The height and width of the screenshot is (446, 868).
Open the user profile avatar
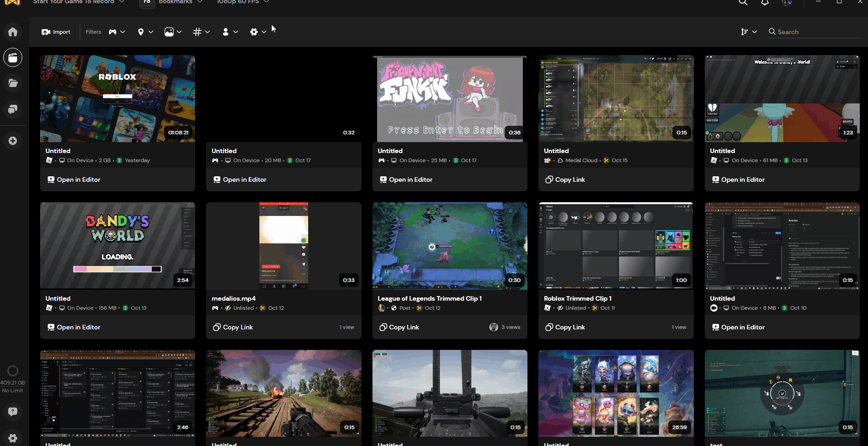[787, 2]
